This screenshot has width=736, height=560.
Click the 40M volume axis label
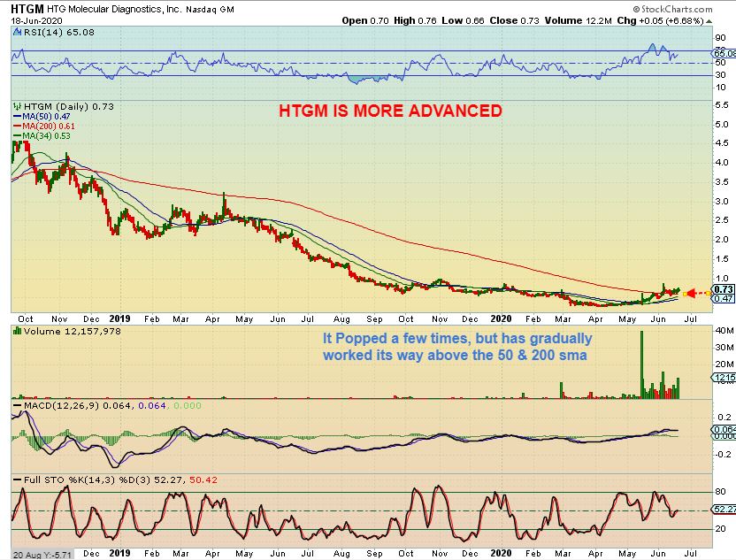click(x=724, y=331)
